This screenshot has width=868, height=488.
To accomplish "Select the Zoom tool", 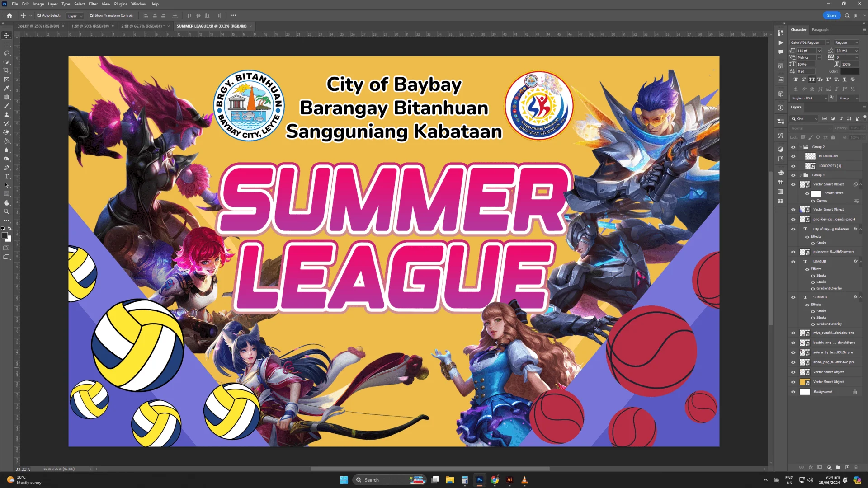I will tap(6, 211).
